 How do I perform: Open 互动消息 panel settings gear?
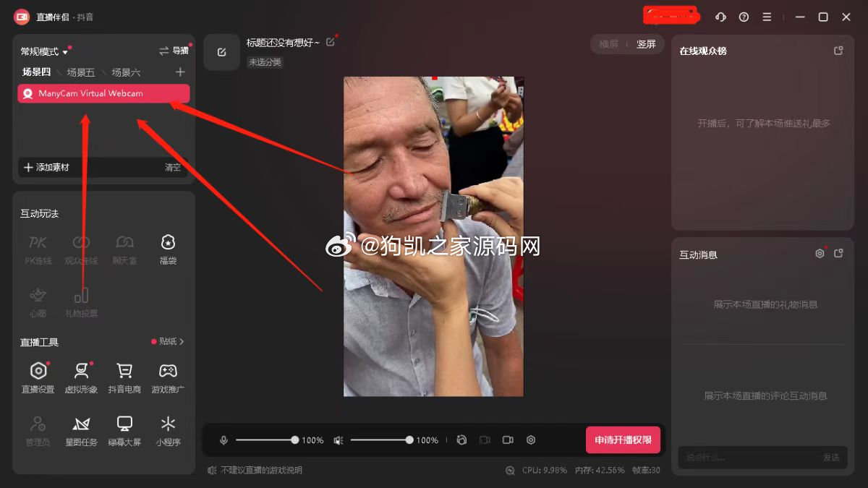(820, 254)
